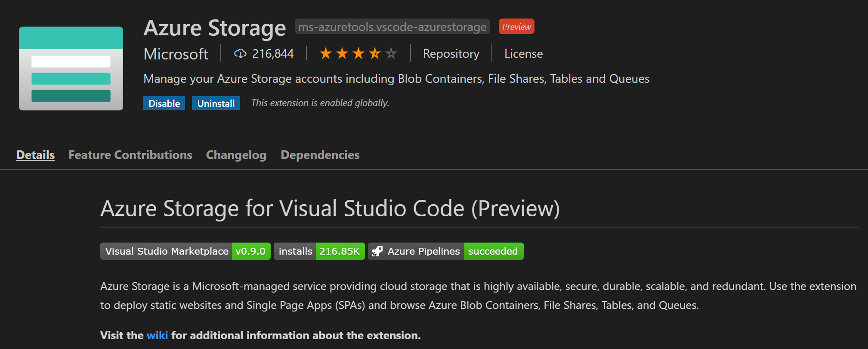Uninstall the Azure Storage extension
The height and width of the screenshot is (349, 868).
[216, 103]
